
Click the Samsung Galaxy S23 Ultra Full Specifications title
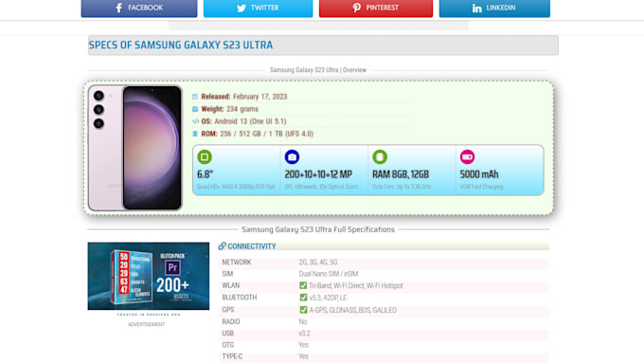click(x=318, y=229)
